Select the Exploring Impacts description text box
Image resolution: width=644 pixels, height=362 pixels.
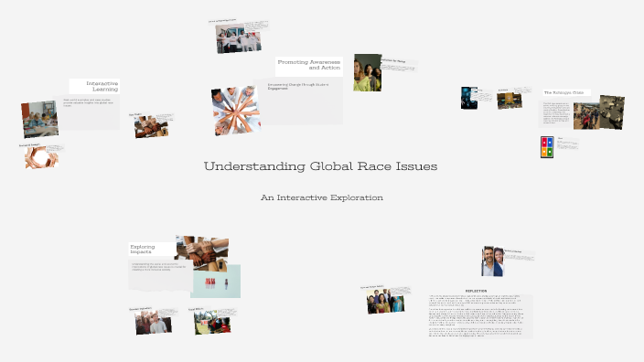tap(159, 267)
